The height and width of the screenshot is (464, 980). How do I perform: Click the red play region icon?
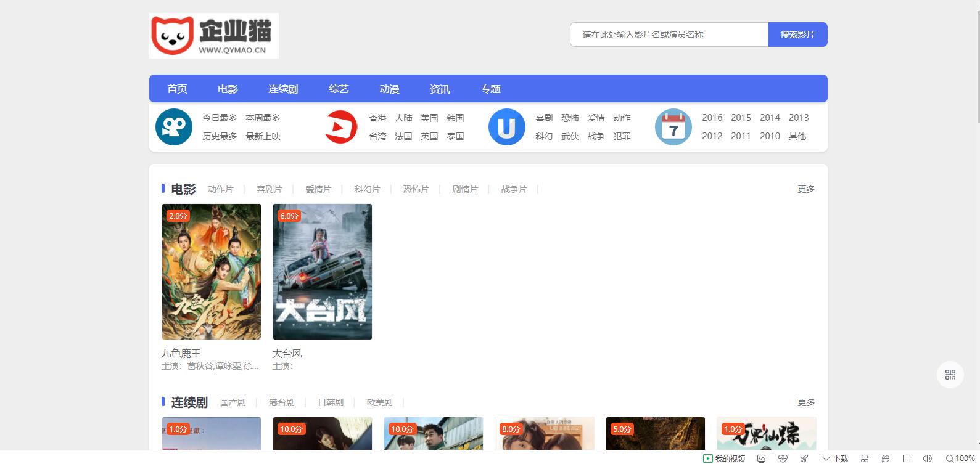(x=340, y=127)
